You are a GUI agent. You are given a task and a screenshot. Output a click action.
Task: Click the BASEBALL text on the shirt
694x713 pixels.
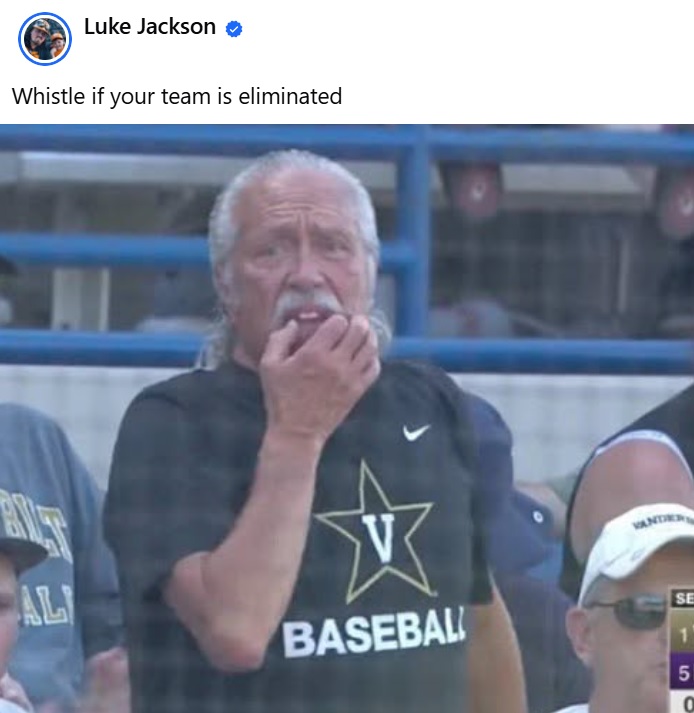374,632
